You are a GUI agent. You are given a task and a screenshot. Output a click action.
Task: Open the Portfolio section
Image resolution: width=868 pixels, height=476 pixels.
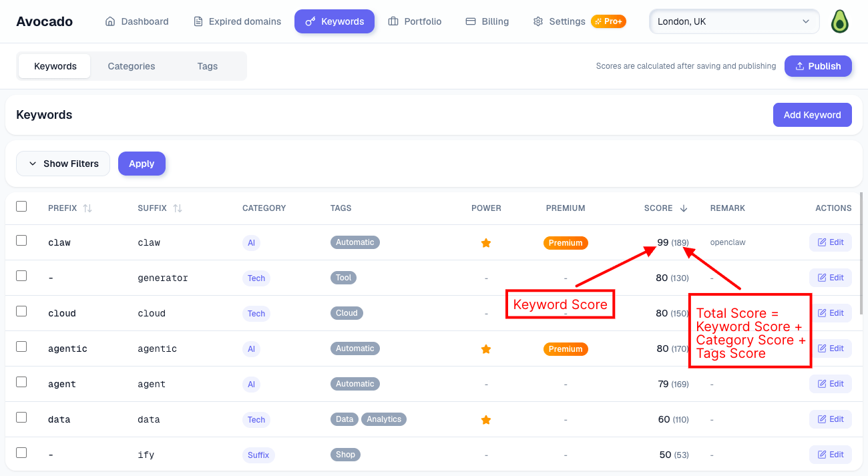click(x=415, y=21)
